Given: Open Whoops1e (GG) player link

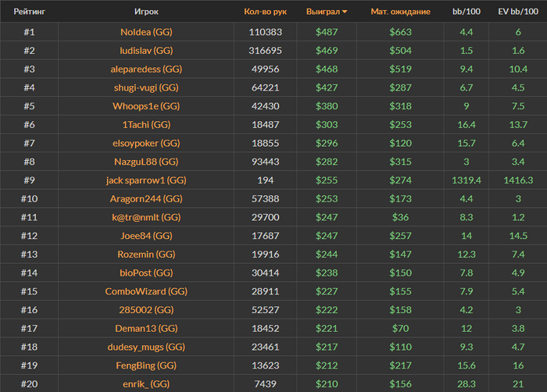Looking at the screenshot, I should [x=146, y=106].
